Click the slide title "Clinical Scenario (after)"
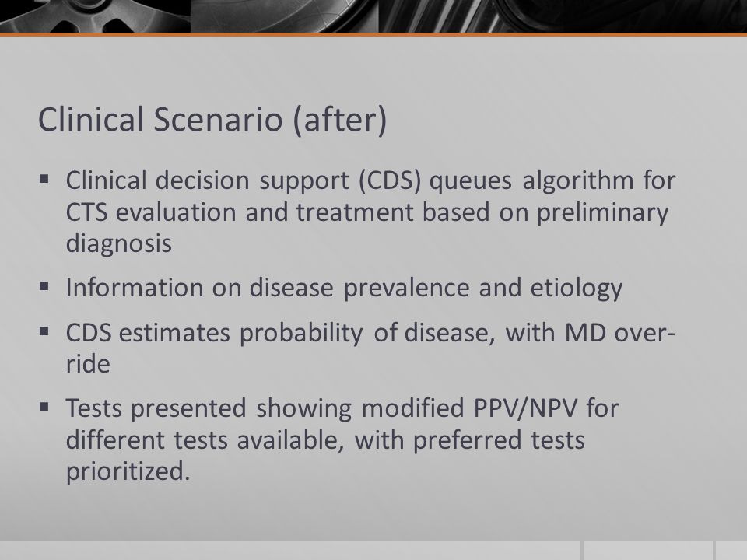 pos(212,120)
